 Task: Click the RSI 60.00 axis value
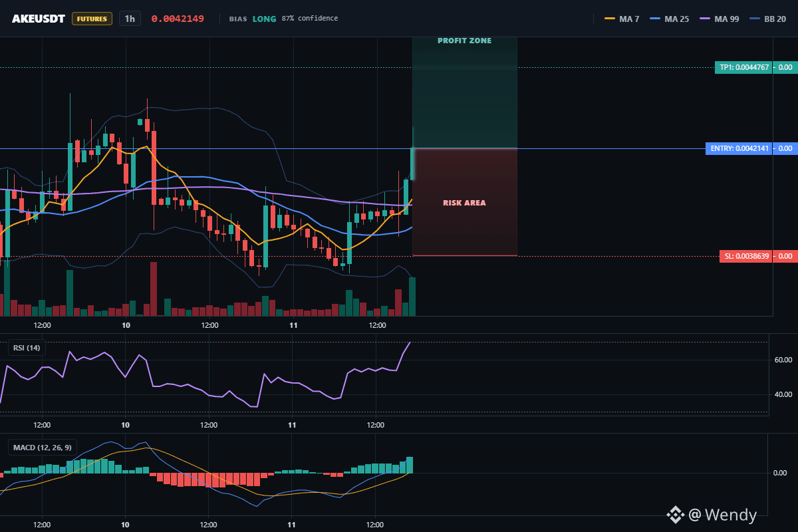pos(783,360)
